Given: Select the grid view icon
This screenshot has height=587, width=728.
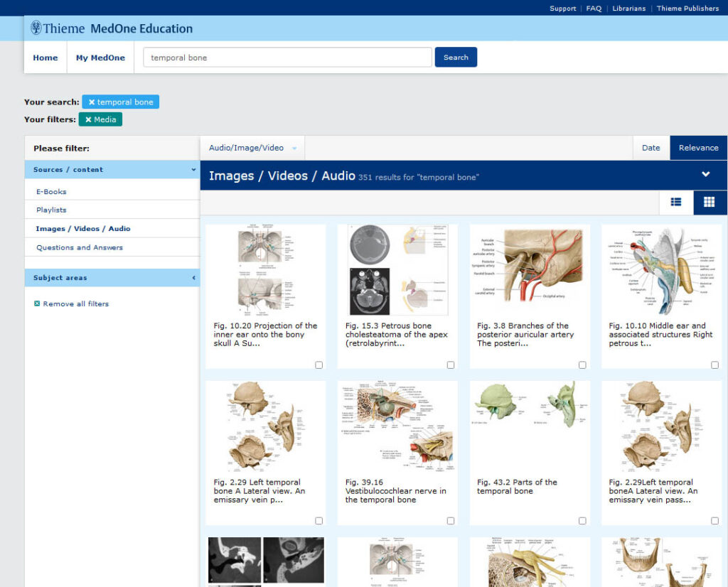Looking at the screenshot, I should [x=709, y=202].
